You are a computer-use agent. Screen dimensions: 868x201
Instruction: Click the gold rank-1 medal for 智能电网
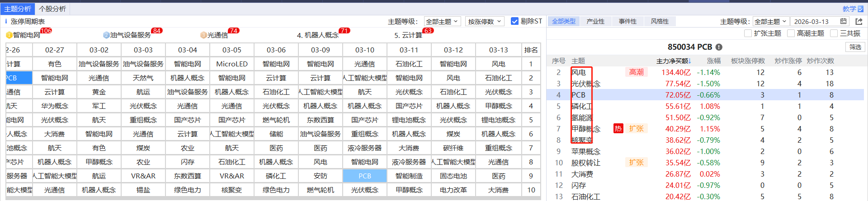coord(9,35)
